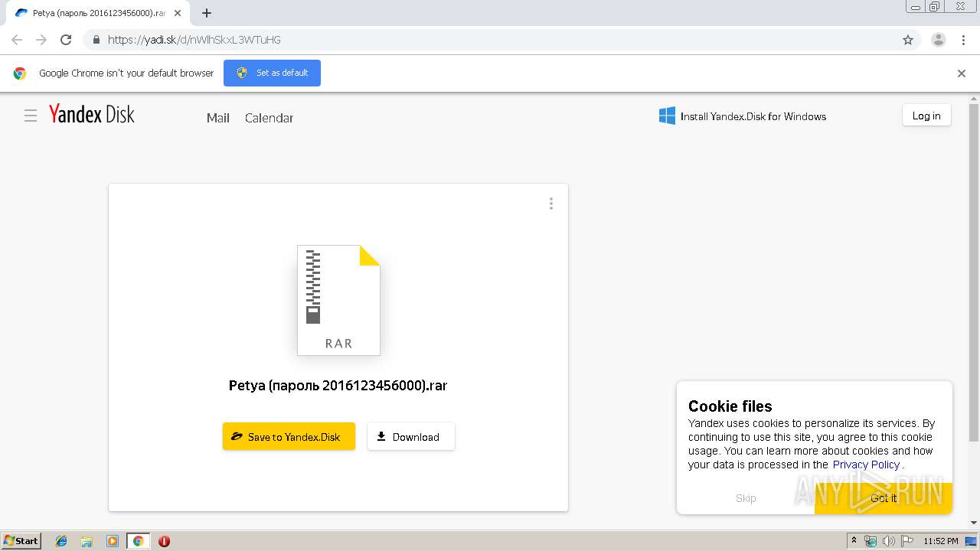The height and width of the screenshot is (551, 980).
Task: Open the Action Center flag icon
Action: coord(906,541)
